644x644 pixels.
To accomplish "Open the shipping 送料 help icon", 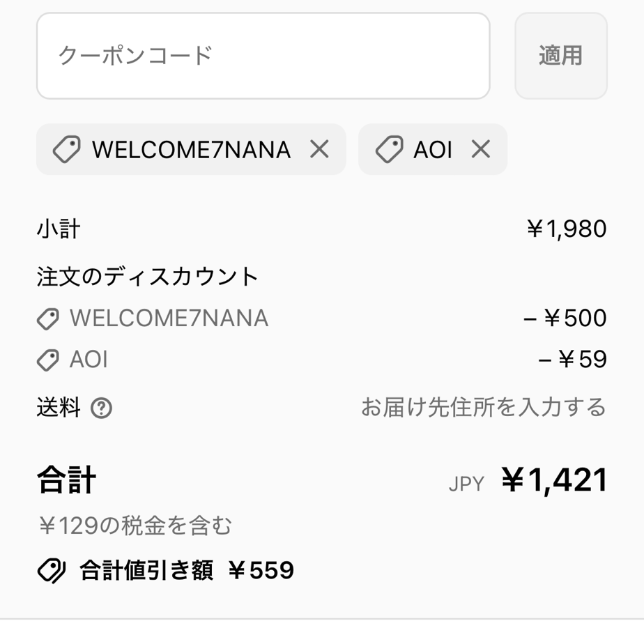I will (x=102, y=408).
